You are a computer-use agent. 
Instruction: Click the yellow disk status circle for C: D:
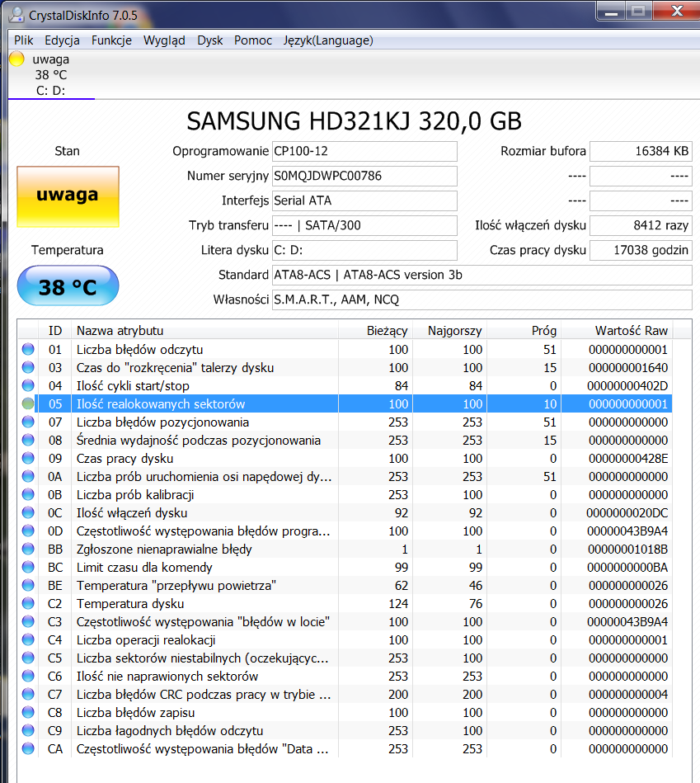click(x=16, y=59)
